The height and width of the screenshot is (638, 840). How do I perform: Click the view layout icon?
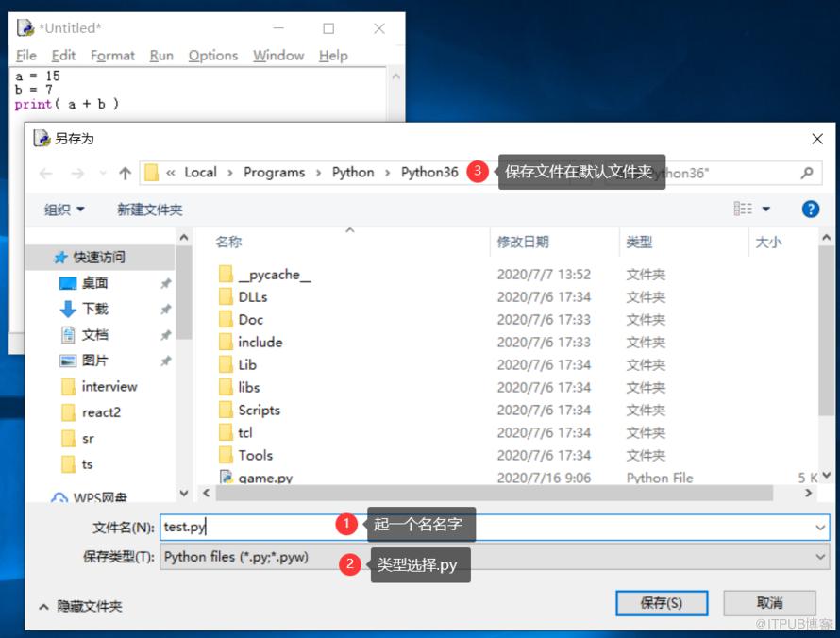click(x=743, y=209)
